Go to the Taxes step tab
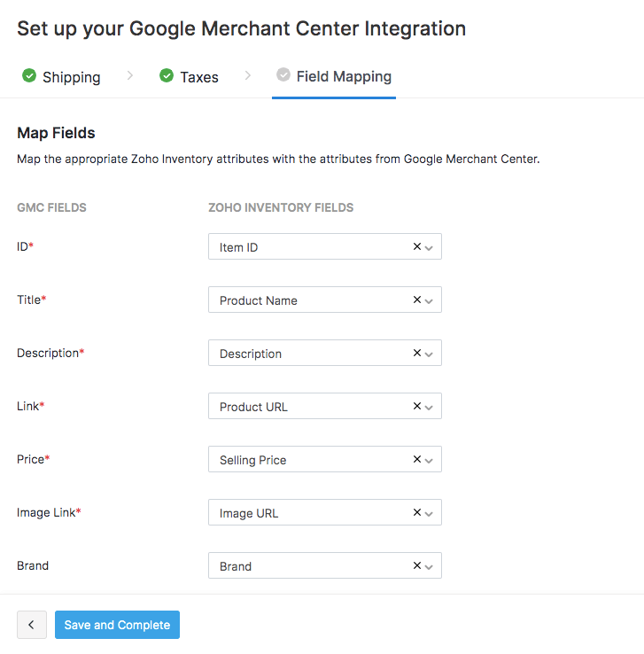Image resolution: width=644 pixels, height=654 pixels. click(x=198, y=77)
